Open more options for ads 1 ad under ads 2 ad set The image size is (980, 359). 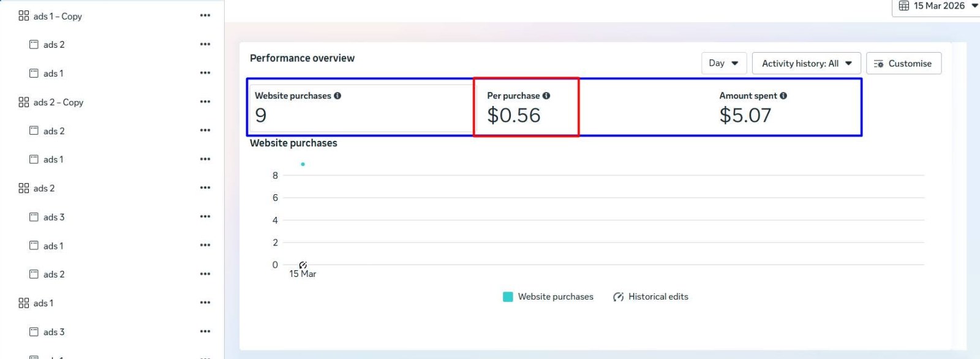(205, 245)
